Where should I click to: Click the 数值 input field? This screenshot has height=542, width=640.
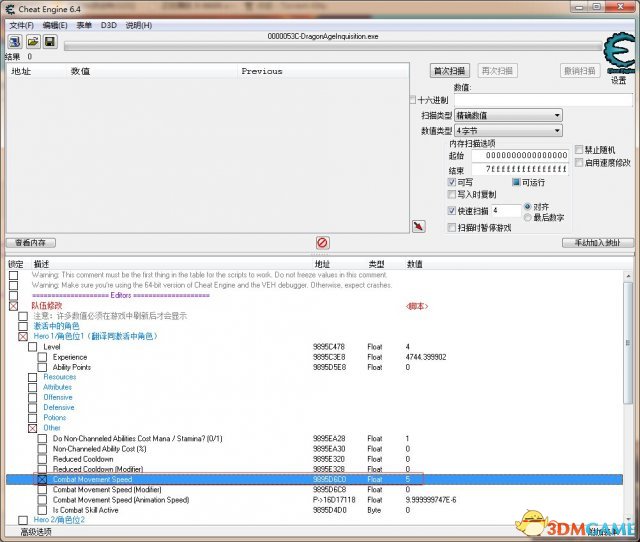[544, 100]
